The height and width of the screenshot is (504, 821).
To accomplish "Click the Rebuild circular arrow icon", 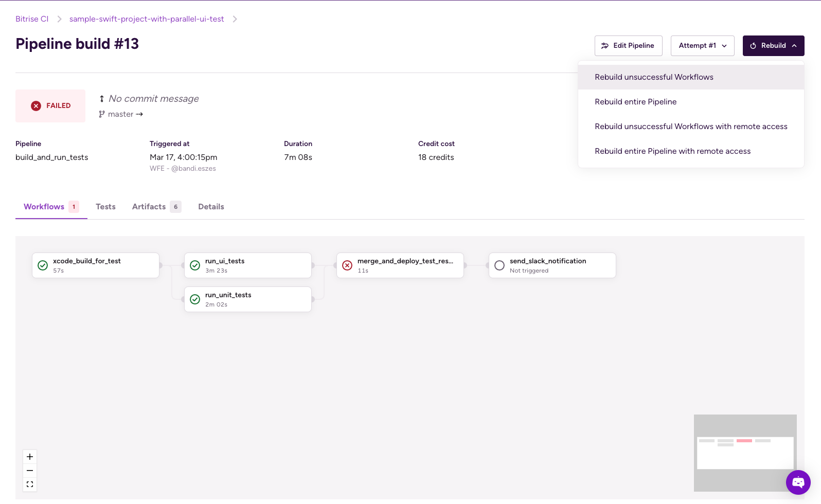I will (753, 46).
